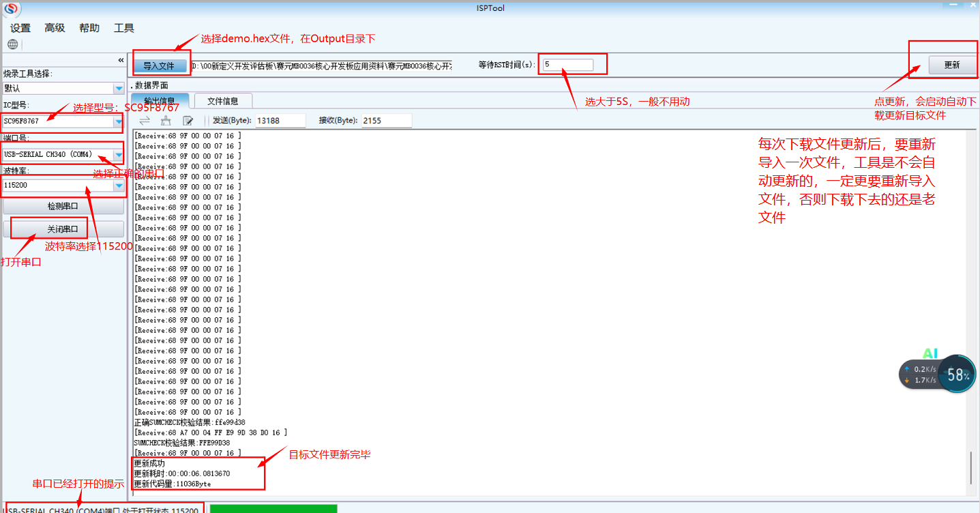Collapse the left panel with double chevron
This screenshot has width=980, height=513.
click(x=121, y=61)
